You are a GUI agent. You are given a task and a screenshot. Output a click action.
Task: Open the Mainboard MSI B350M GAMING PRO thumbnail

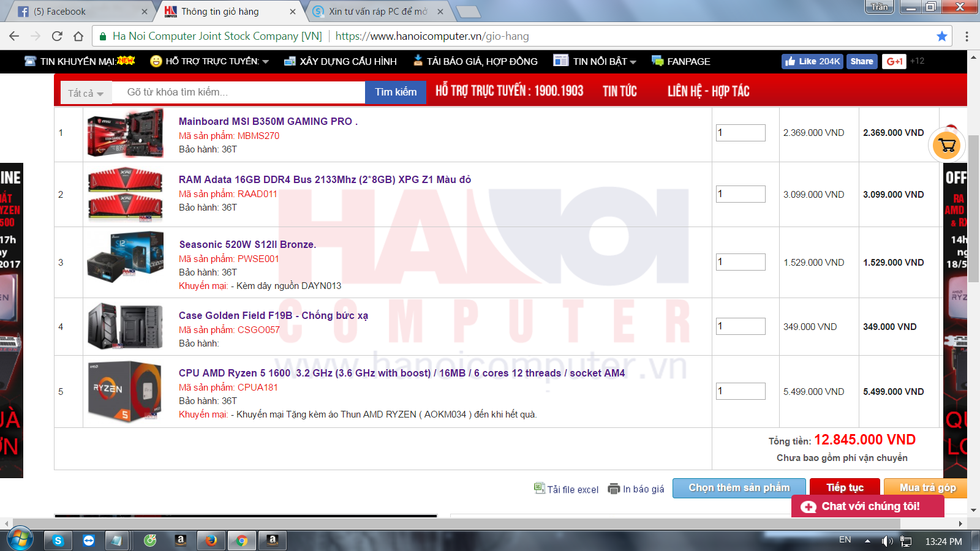126,133
